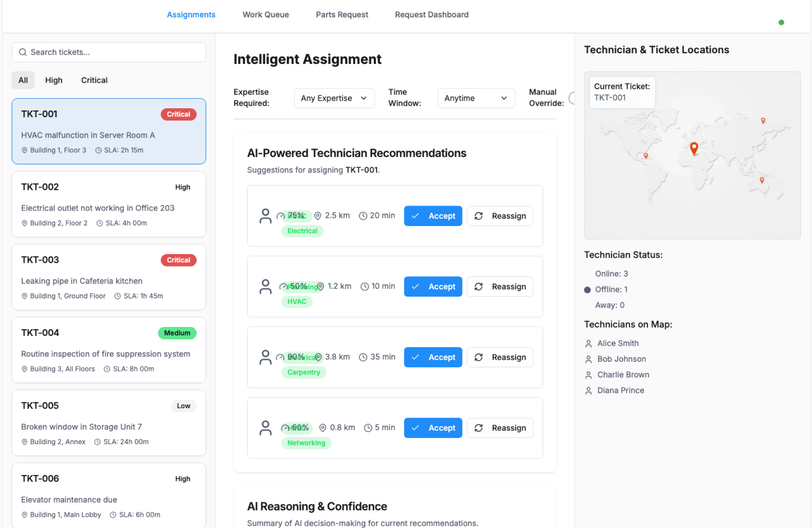Open the Parts Request tab
This screenshot has height=528, width=812.
point(342,15)
